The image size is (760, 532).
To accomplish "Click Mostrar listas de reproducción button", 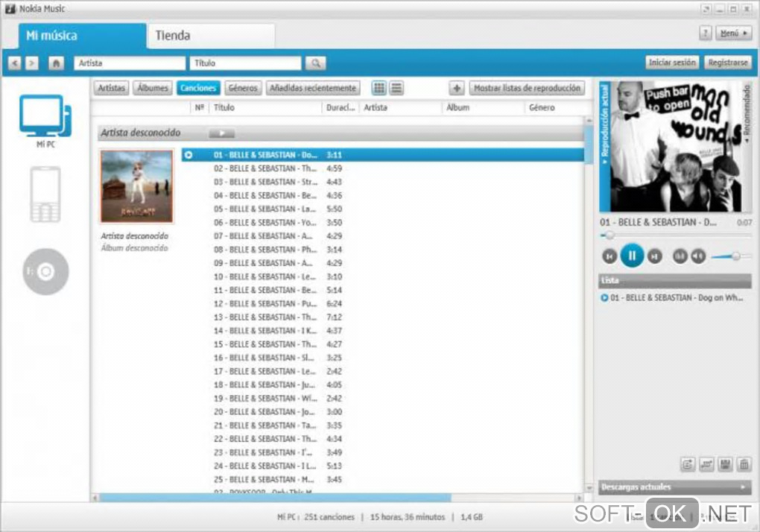I will click(527, 88).
